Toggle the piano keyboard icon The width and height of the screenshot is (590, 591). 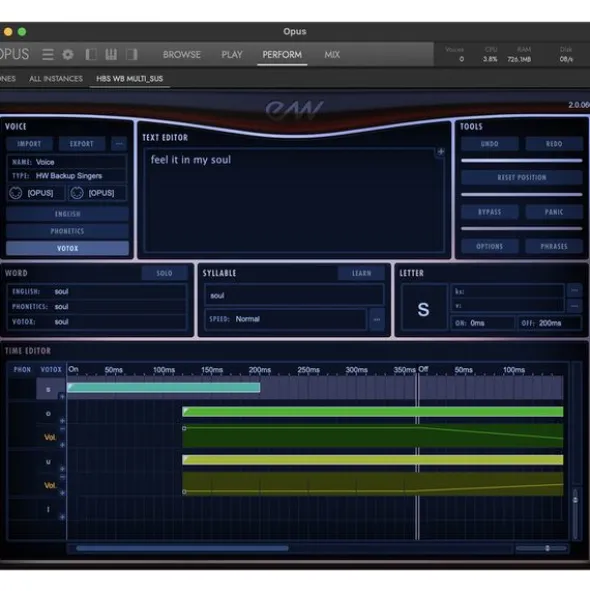click(111, 55)
